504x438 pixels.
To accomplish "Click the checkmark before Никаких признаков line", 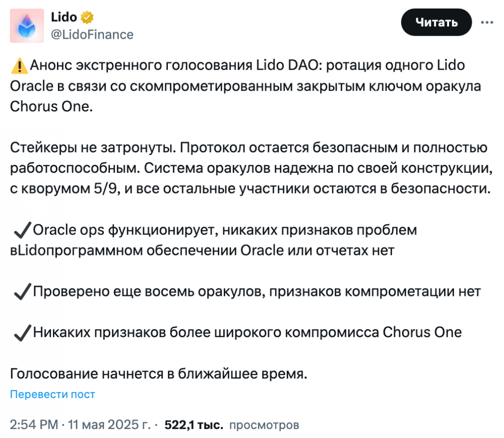I will [x=23, y=333].
